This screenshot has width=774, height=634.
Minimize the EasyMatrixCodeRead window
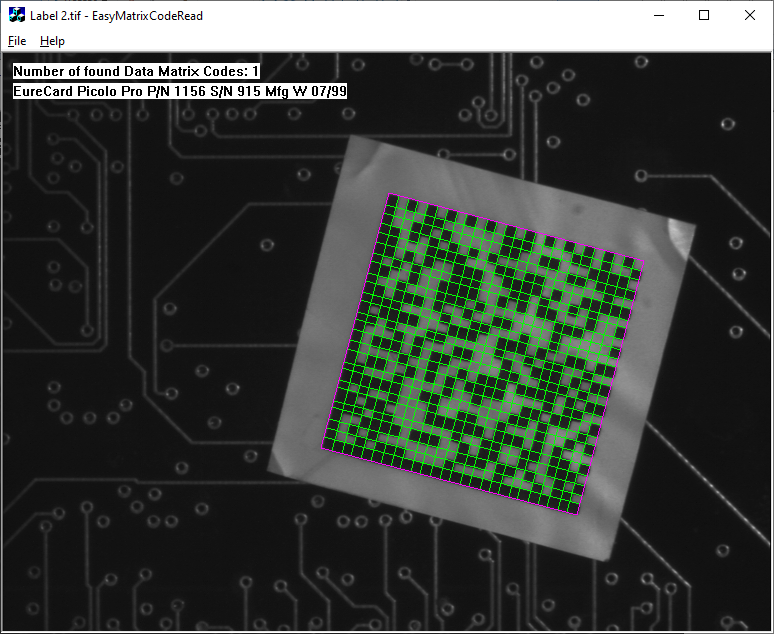(658, 15)
